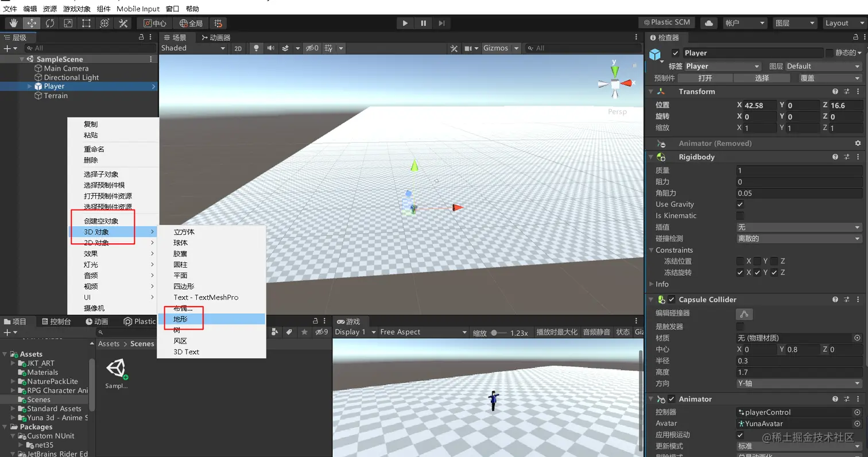Open the Account (帐户) dropdown

(x=745, y=23)
